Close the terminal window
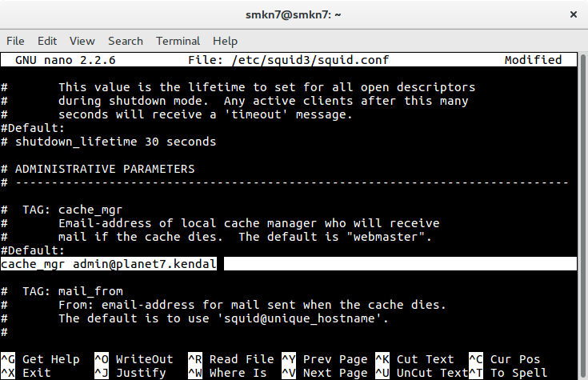The width and height of the screenshot is (588, 380). pos(573,14)
